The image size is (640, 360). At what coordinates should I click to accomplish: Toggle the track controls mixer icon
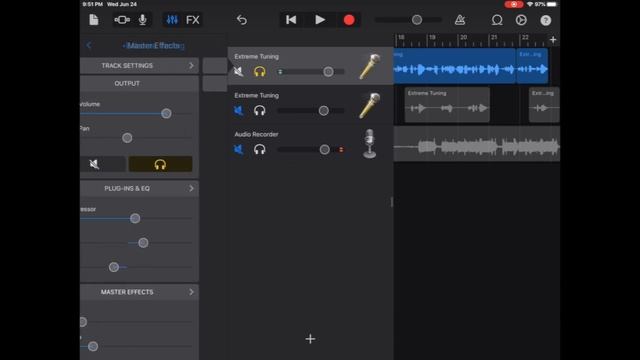(172, 20)
